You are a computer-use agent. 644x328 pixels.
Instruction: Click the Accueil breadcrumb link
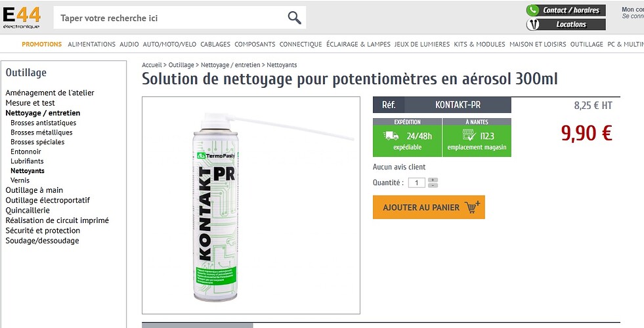pos(152,65)
